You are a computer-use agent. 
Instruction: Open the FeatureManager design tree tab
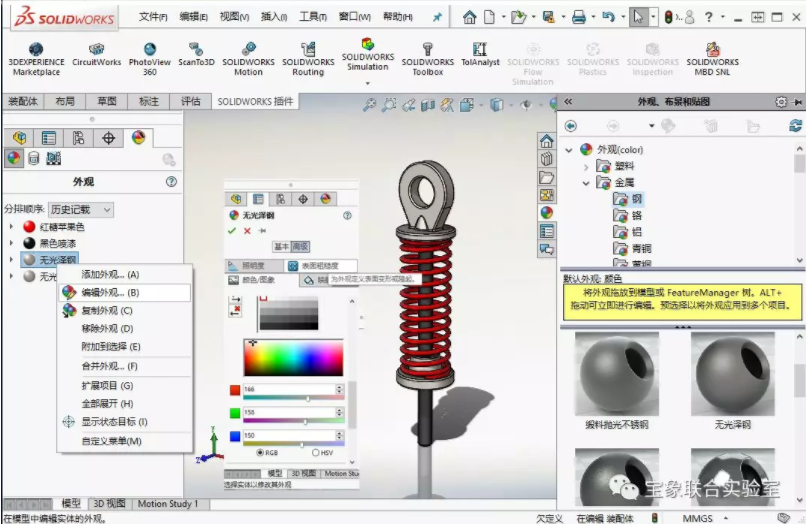pos(20,137)
